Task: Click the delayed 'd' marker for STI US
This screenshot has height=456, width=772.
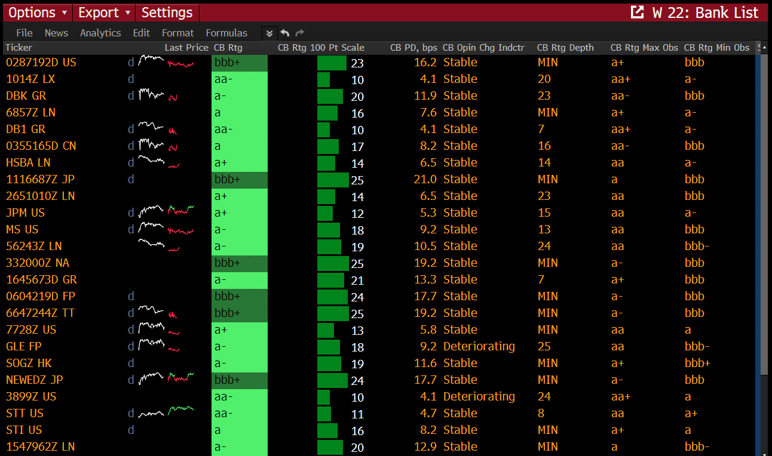Action: (131, 430)
